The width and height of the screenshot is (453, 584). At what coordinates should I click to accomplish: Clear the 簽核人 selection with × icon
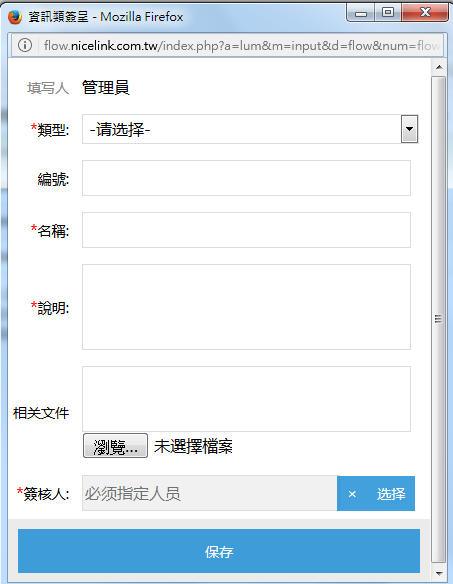[352, 494]
